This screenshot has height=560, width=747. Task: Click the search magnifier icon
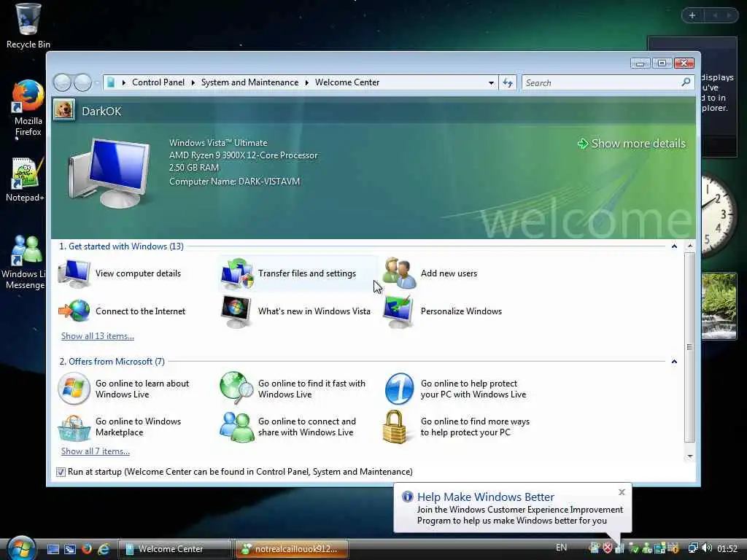(686, 82)
